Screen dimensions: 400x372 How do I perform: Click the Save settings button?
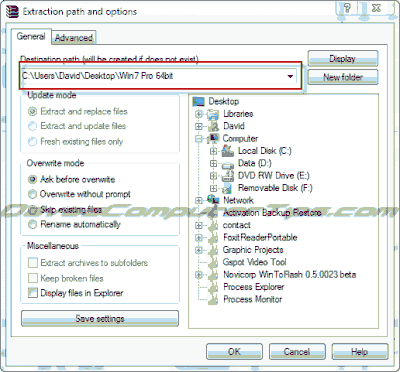pyautogui.click(x=100, y=319)
